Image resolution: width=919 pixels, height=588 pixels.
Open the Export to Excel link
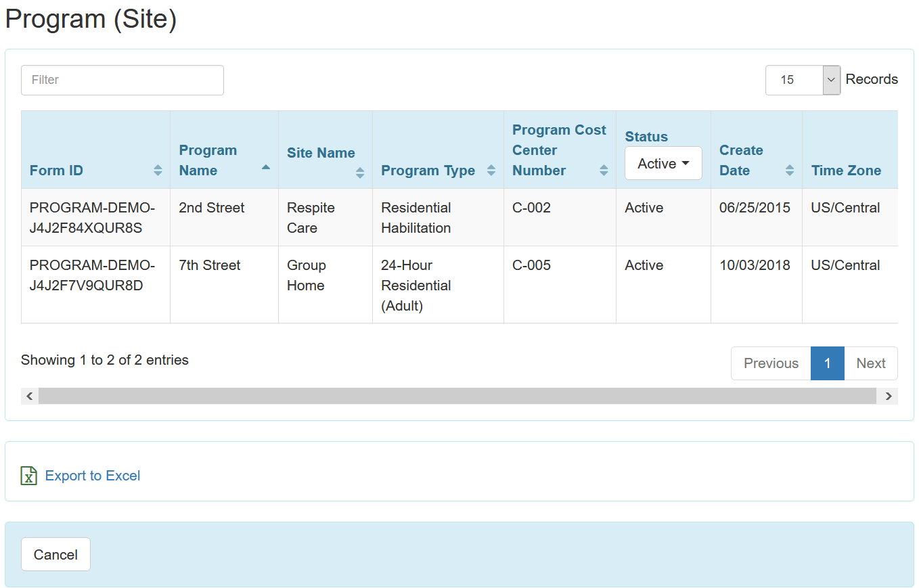click(x=92, y=476)
